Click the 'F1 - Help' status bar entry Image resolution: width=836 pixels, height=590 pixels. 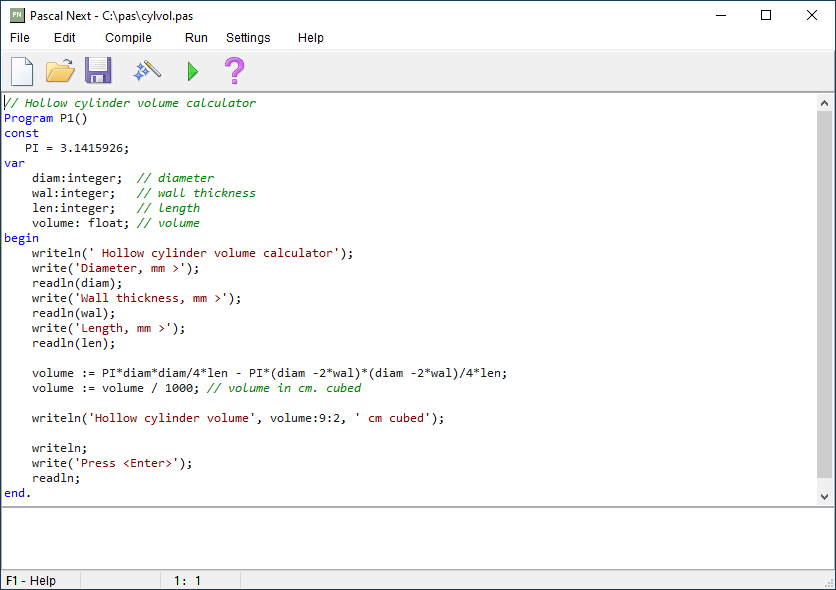(x=31, y=580)
